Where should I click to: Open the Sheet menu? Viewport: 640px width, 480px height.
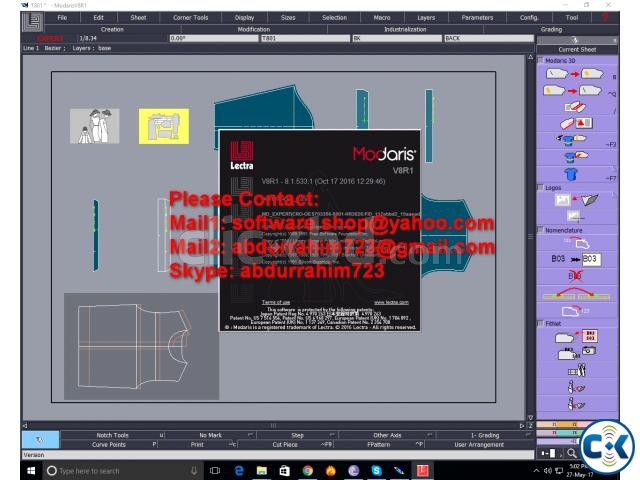click(x=138, y=18)
